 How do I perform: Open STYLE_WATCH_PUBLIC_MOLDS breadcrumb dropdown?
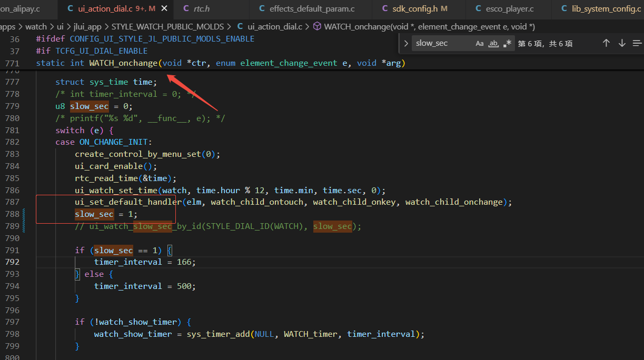pyautogui.click(x=167, y=26)
